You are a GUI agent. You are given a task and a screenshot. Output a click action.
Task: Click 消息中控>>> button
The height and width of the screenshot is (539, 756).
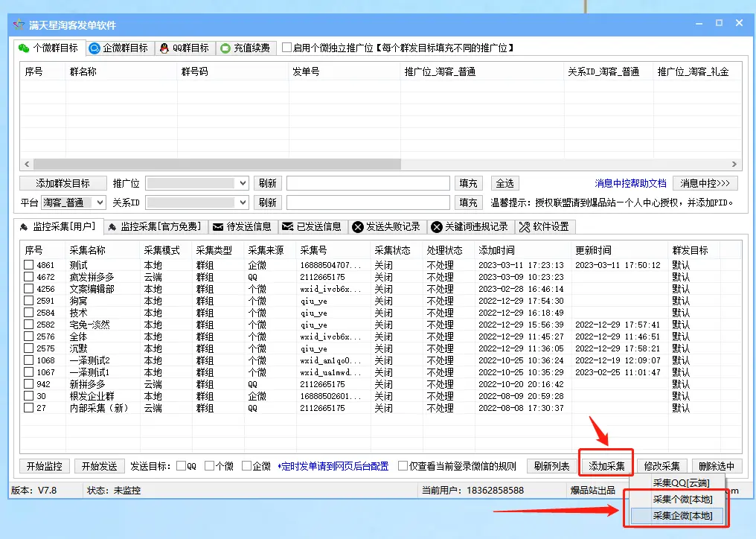[x=705, y=183]
